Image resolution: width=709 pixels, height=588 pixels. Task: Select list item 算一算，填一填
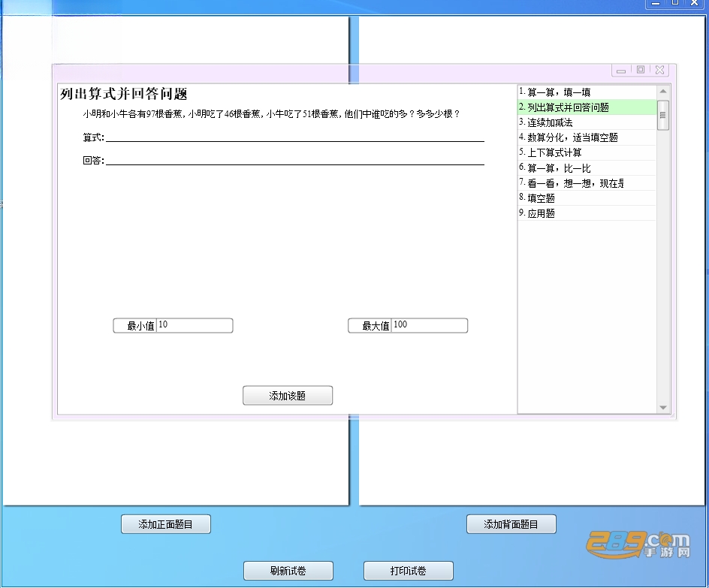pyautogui.click(x=587, y=92)
